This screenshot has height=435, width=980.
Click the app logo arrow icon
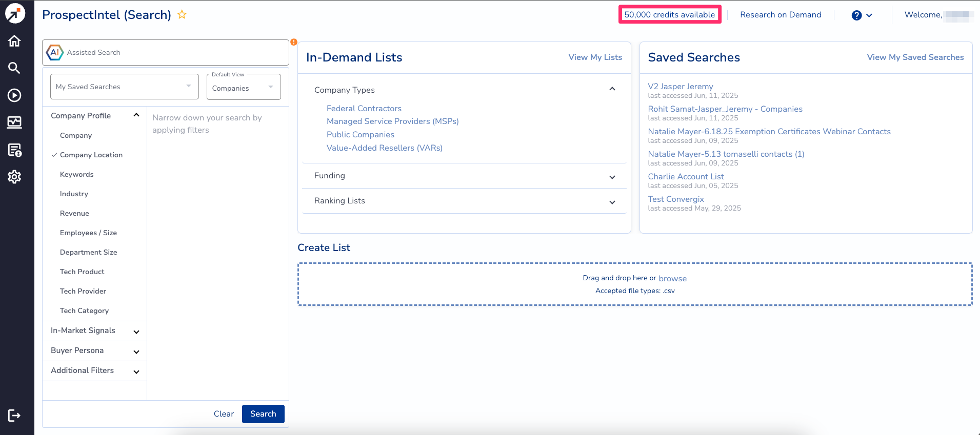point(15,14)
